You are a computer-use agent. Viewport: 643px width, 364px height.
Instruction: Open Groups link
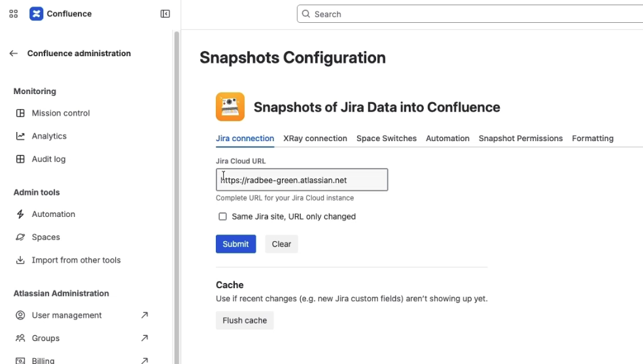46,338
